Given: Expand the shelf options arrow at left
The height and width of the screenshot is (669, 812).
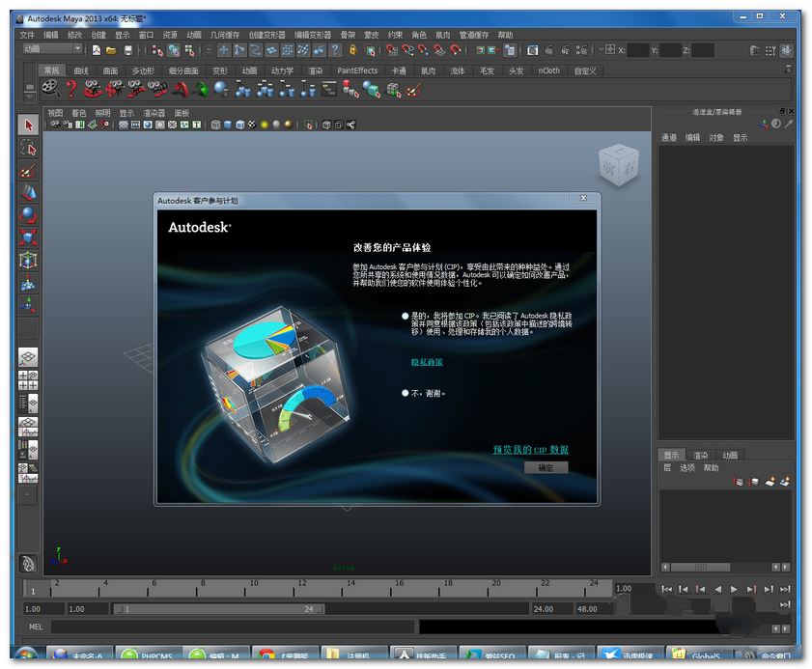Looking at the screenshot, I should [30, 97].
